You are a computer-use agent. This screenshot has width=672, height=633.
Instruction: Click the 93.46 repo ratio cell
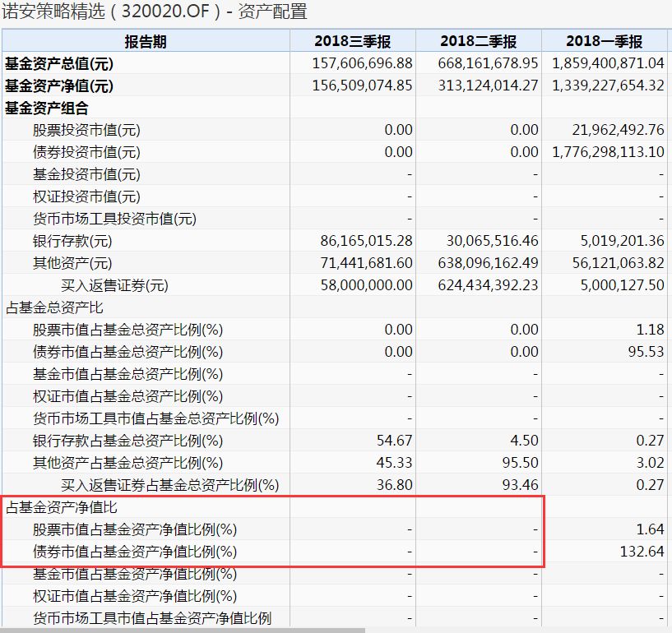521,485
